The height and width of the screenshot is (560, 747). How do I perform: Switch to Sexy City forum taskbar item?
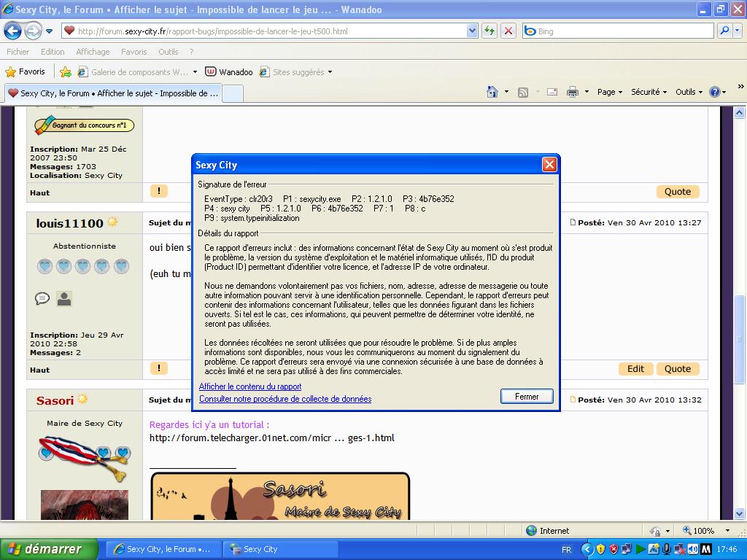point(163,549)
